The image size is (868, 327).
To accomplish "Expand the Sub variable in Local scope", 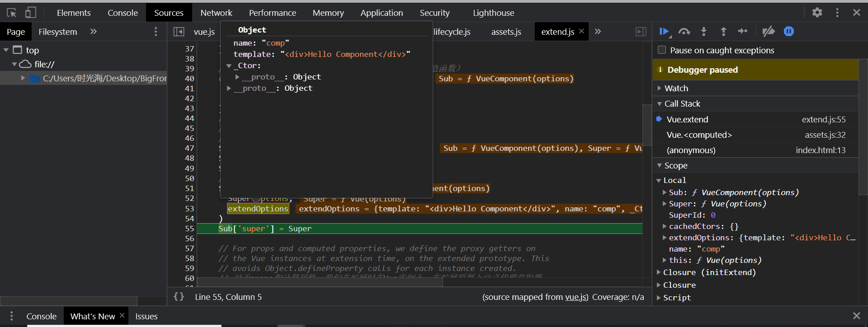I will (x=665, y=192).
